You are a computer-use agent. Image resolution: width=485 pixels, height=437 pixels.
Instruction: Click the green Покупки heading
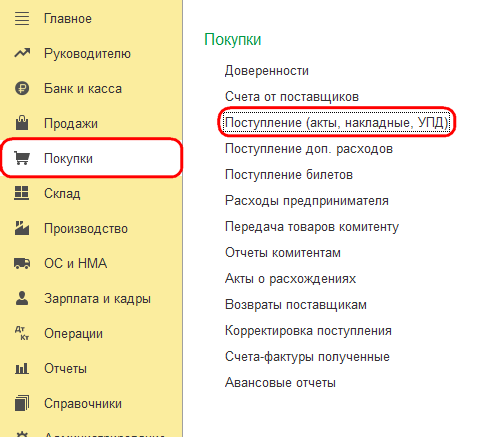[233, 40]
